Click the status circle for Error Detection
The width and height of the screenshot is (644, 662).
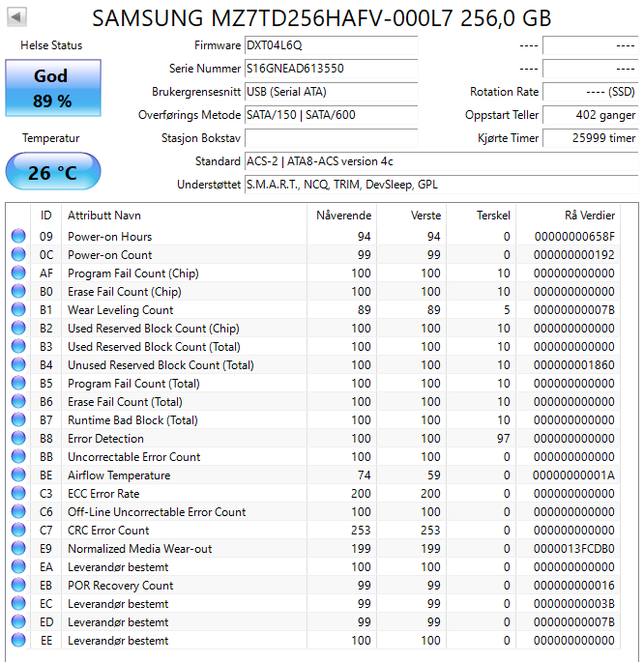18,439
